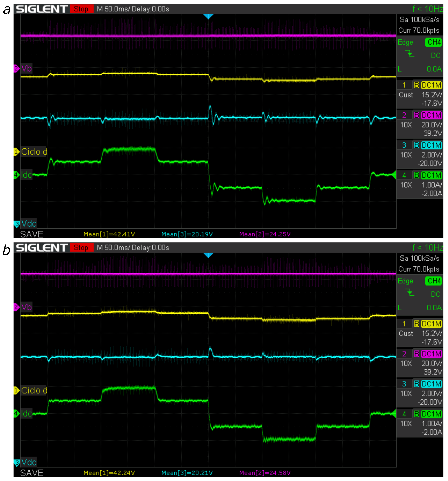This screenshot has height=481, width=448.
Task: Click the yellow channel 1 Ciclo d marker in panel a
Action: 16,152
